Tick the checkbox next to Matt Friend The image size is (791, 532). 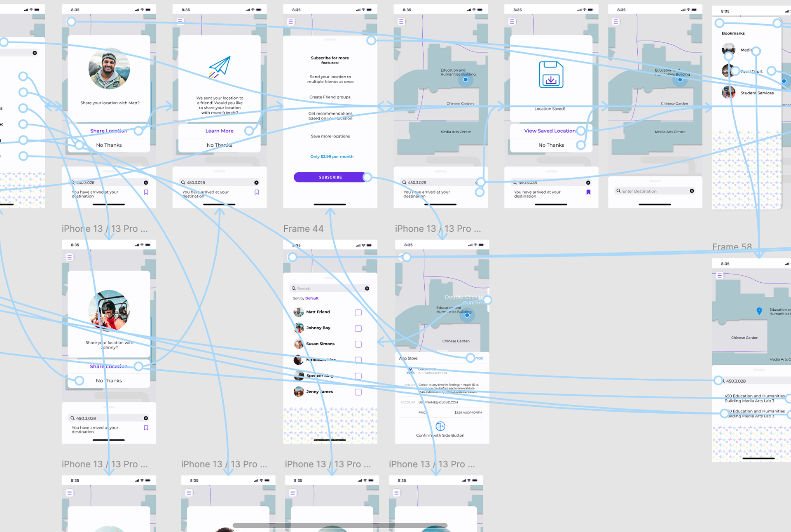[x=358, y=313]
